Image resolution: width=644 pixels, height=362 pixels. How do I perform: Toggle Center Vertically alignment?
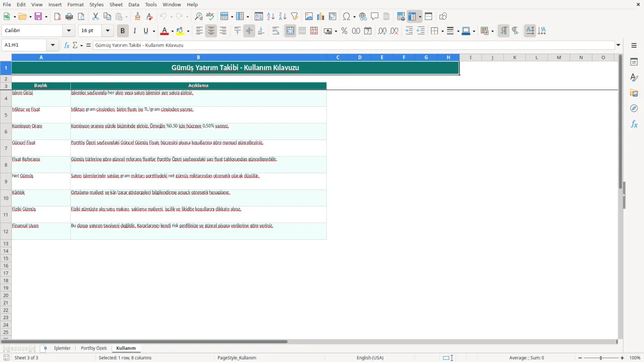(249, 31)
